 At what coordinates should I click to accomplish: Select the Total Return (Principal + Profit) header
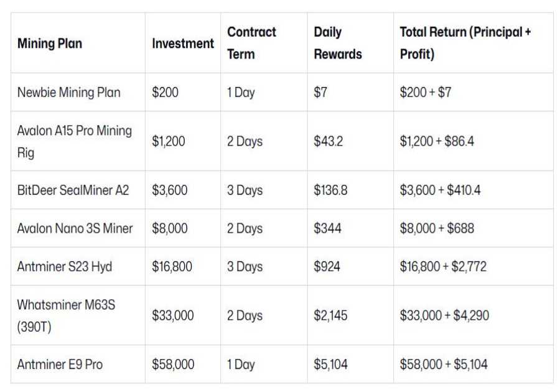point(465,43)
